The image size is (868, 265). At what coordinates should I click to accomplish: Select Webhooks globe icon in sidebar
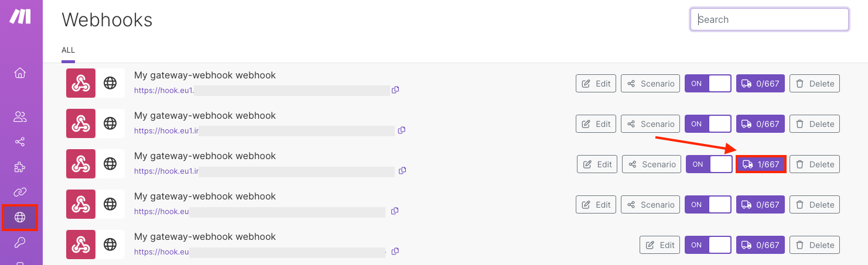pos(20,218)
